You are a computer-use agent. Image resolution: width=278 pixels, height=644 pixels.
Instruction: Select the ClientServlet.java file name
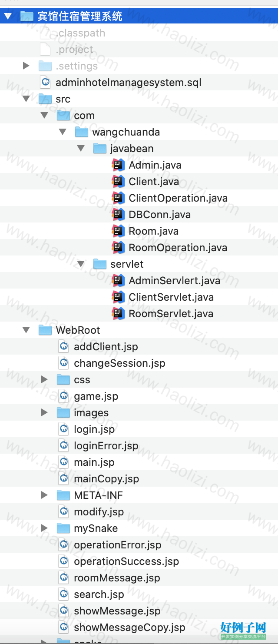pos(171,297)
